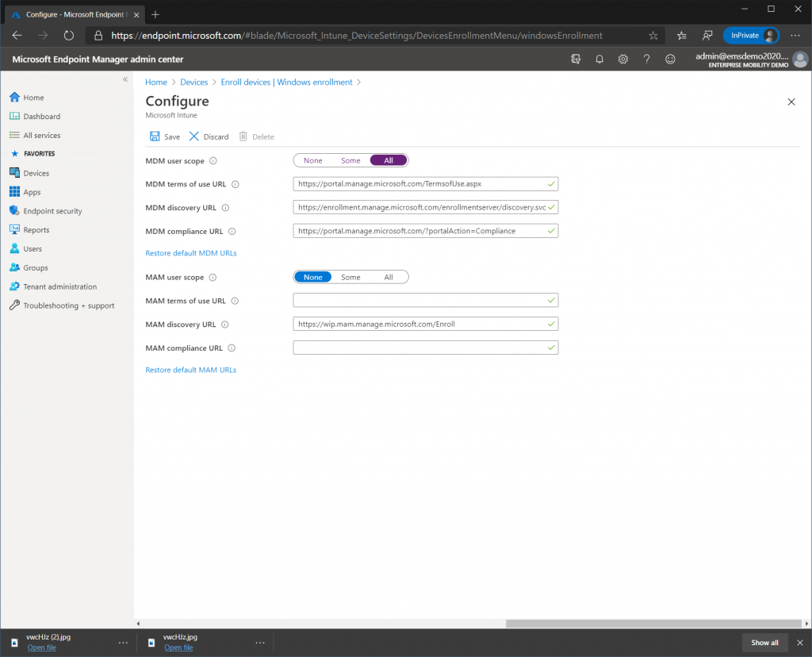812x657 pixels.
Task: Open Devices in favorites
Action: click(x=29, y=173)
